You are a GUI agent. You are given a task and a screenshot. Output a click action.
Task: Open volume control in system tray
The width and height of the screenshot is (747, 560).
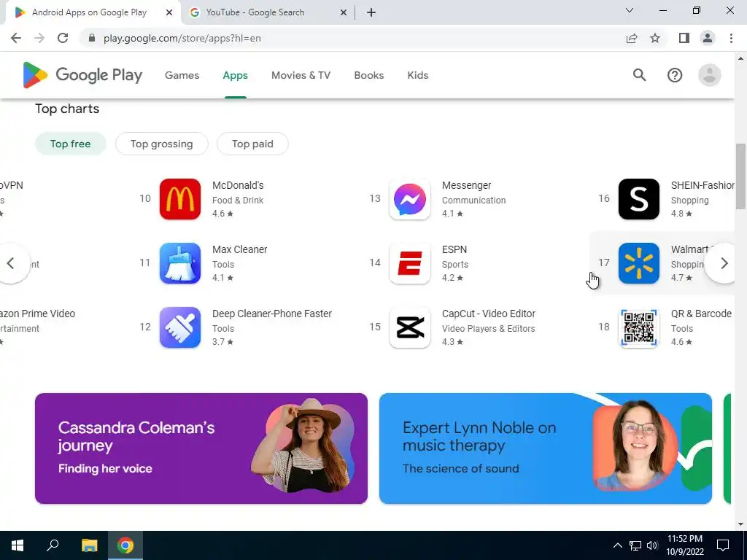[x=652, y=545]
